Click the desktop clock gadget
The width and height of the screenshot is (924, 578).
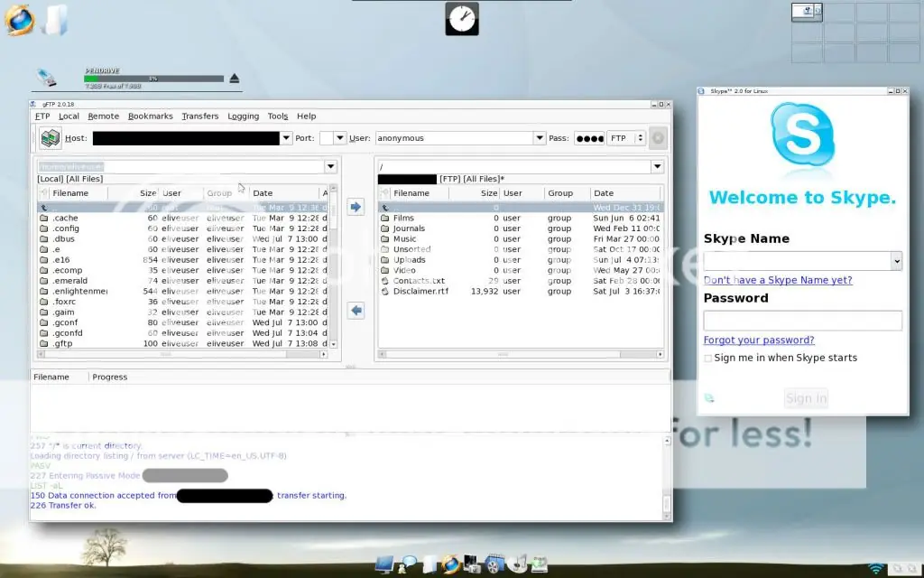point(462,19)
